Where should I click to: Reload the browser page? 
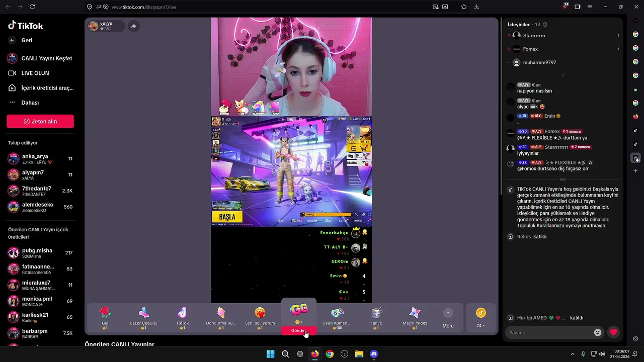pos(32,7)
